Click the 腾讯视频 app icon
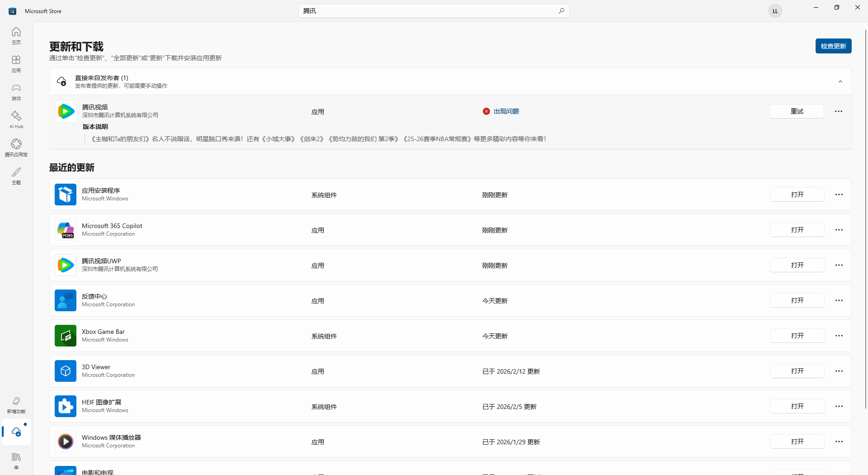868x475 pixels. click(x=66, y=111)
